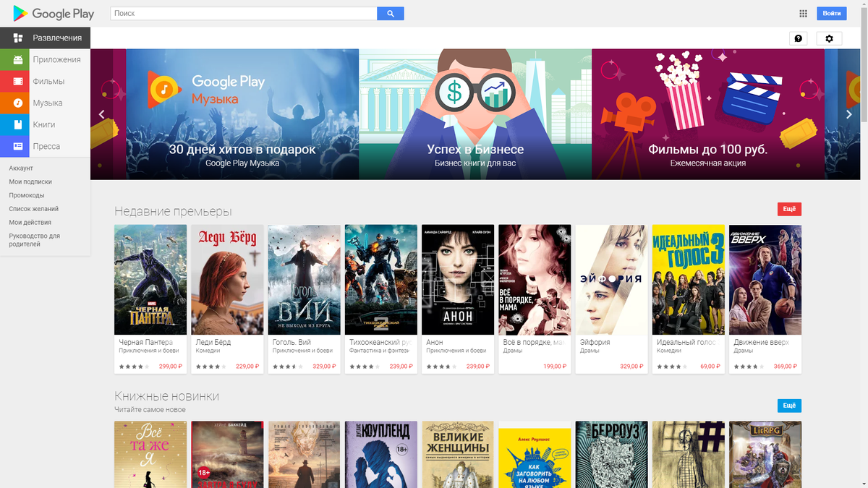Open the settings gear button
868x488 pixels.
point(829,38)
